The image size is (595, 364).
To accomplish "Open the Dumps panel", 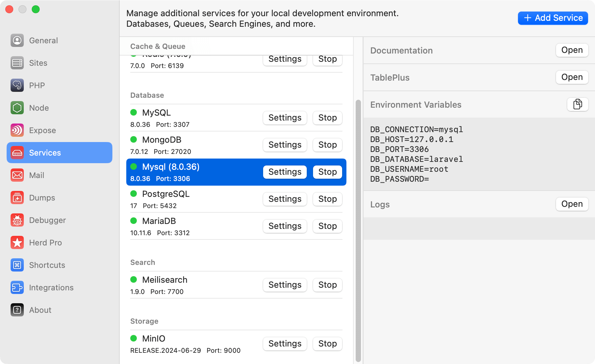I will (x=42, y=198).
